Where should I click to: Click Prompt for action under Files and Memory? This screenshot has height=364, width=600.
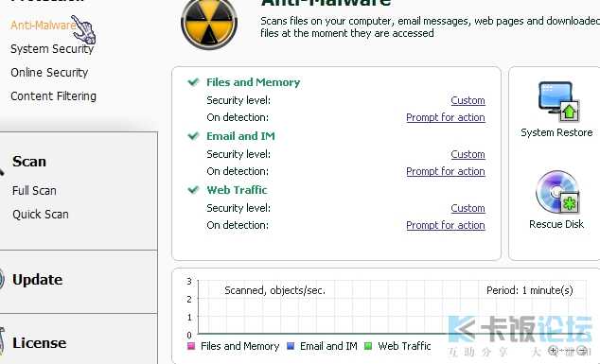(x=446, y=117)
